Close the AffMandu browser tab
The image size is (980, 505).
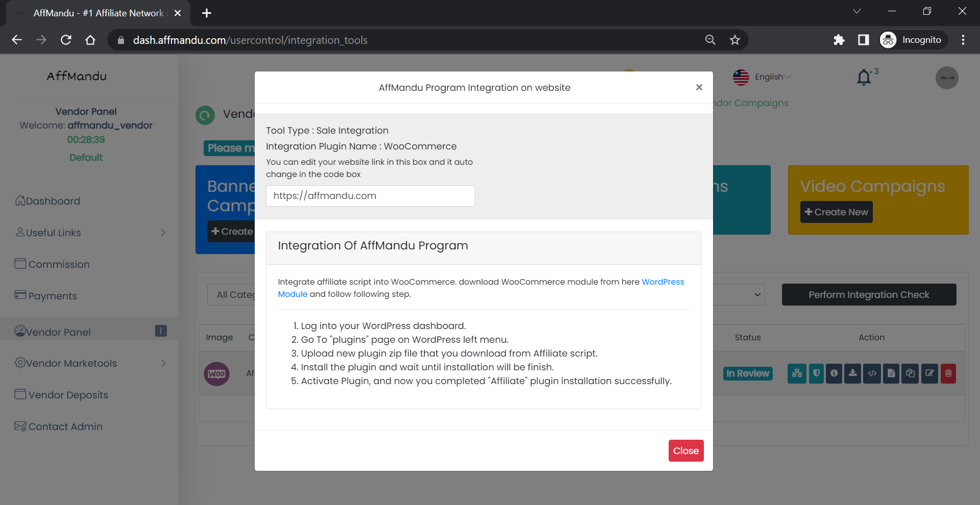tap(178, 13)
